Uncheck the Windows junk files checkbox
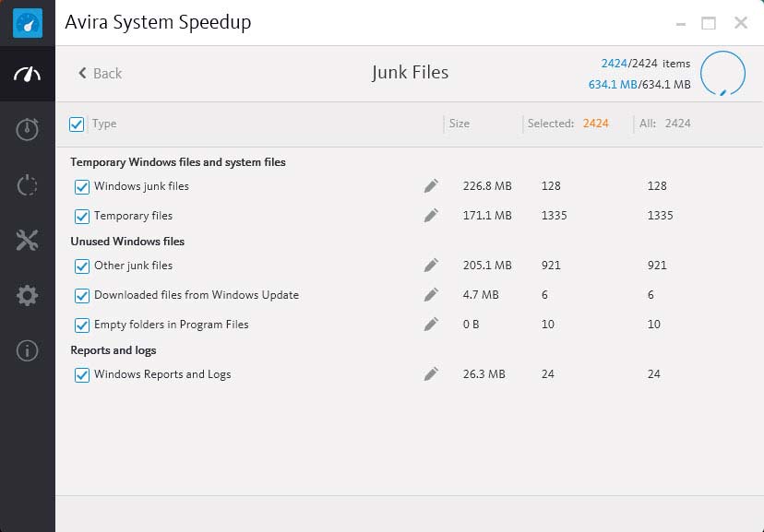Viewport: 764px width, 532px height. pyautogui.click(x=82, y=187)
